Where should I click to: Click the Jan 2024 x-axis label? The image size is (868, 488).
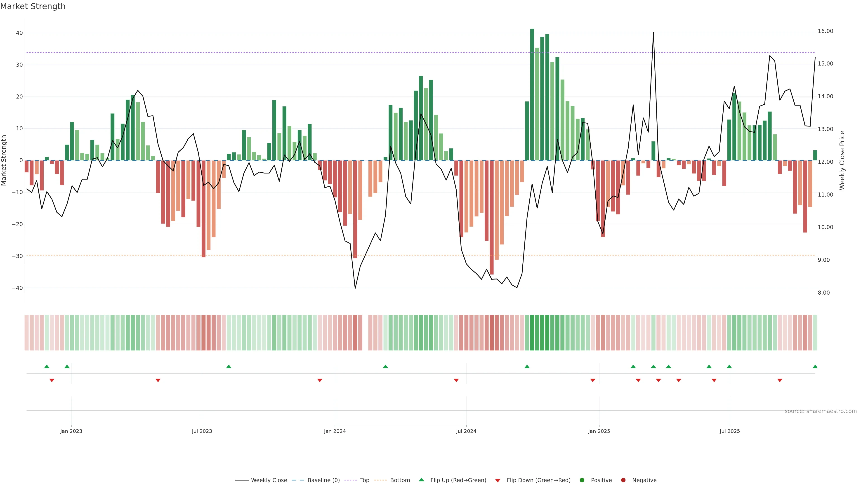(x=335, y=431)
